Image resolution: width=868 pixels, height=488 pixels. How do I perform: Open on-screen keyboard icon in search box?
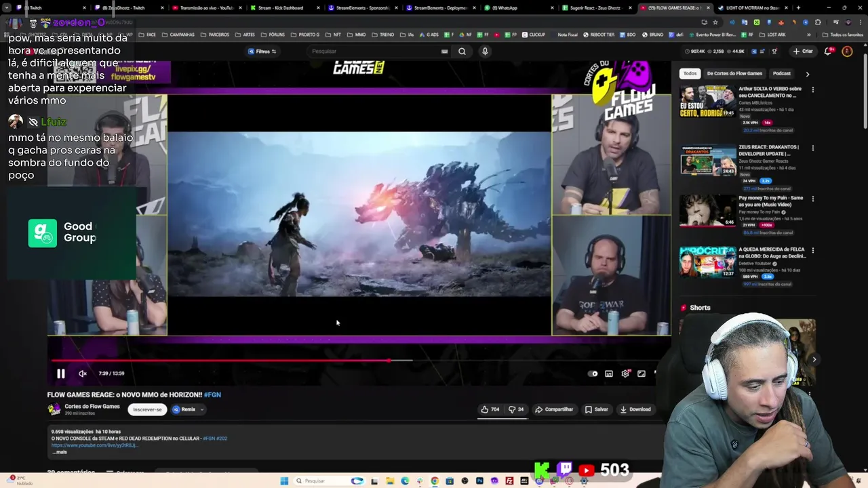tap(445, 51)
